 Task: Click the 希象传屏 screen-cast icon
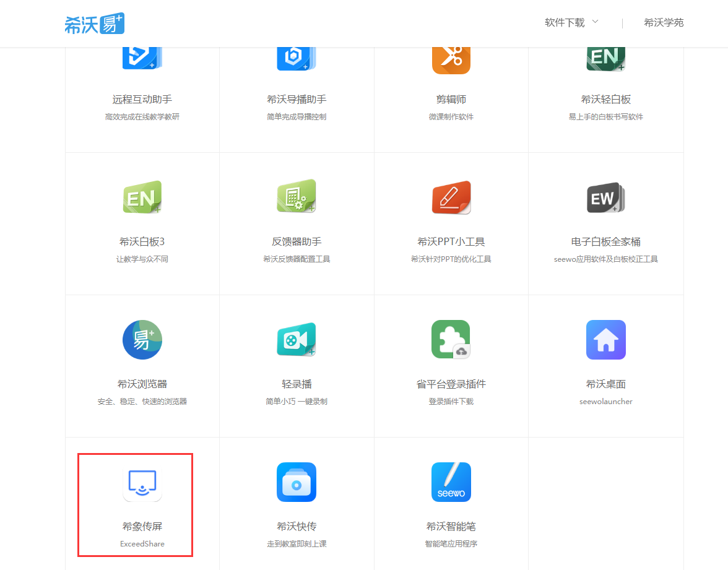tap(142, 483)
